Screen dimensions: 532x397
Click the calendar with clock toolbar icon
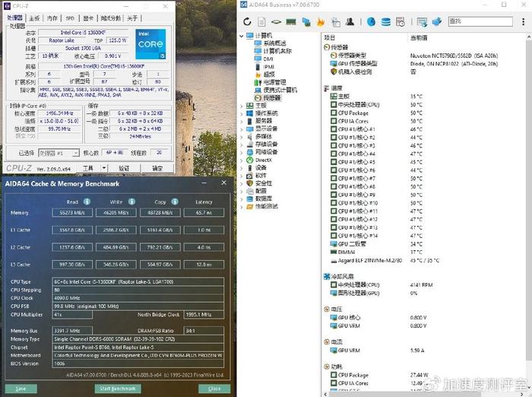click(401, 22)
